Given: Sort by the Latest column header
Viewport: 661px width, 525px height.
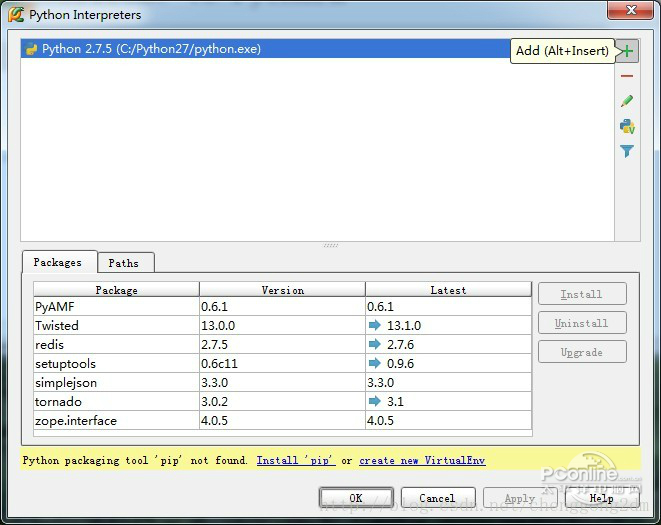Looking at the screenshot, I should [448, 290].
